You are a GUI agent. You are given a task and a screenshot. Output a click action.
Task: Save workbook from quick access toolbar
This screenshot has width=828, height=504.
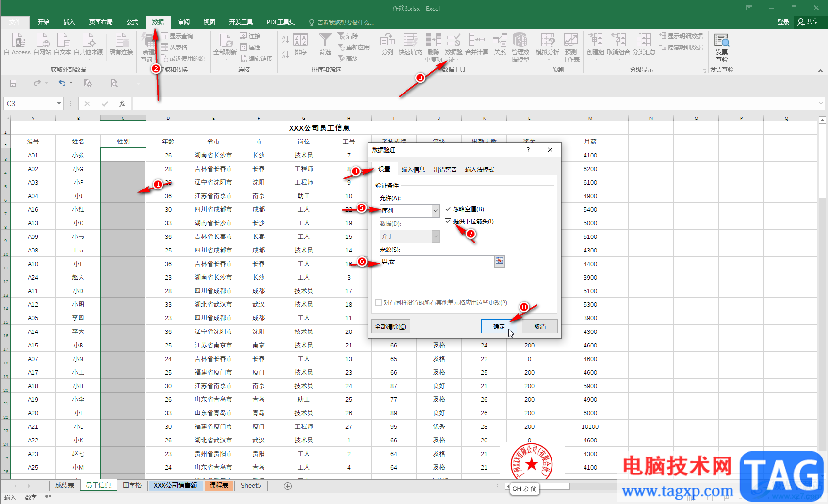13,83
